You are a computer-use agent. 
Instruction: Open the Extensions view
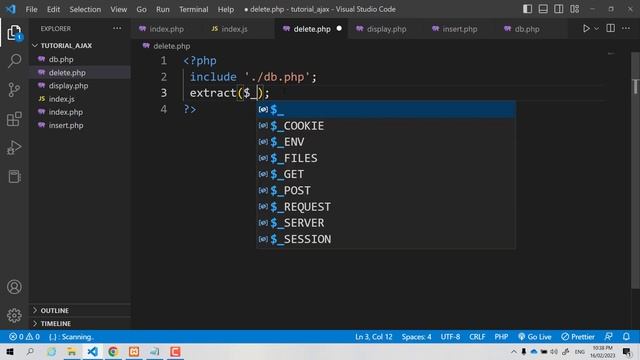[14, 119]
